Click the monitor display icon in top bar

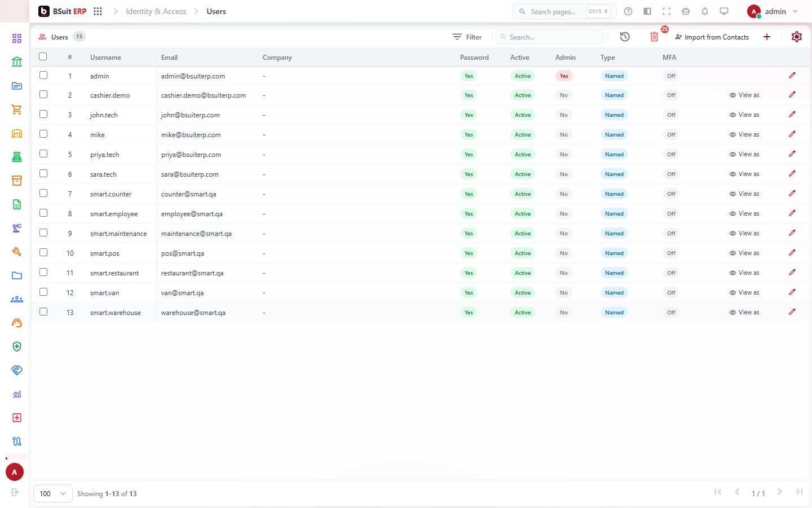coord(724,11)
